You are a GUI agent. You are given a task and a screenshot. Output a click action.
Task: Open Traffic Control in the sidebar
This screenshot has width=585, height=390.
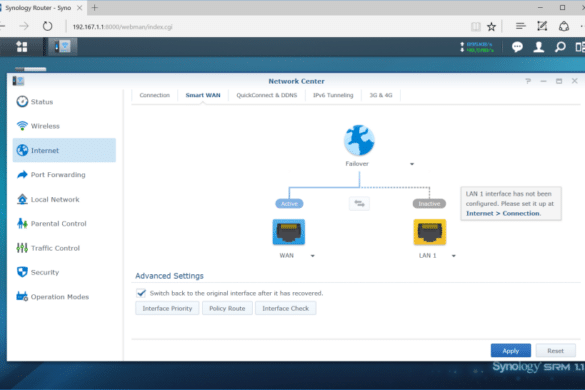point(64,248)
